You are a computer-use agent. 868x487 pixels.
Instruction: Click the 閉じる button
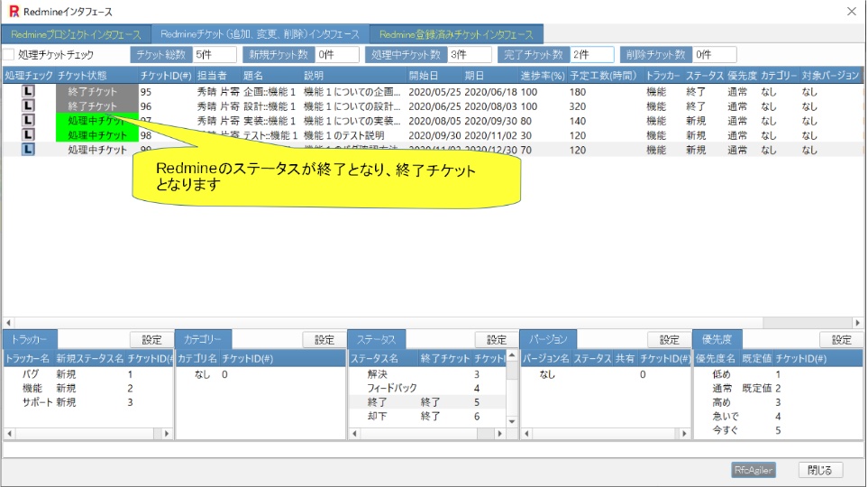pos(820,470)
